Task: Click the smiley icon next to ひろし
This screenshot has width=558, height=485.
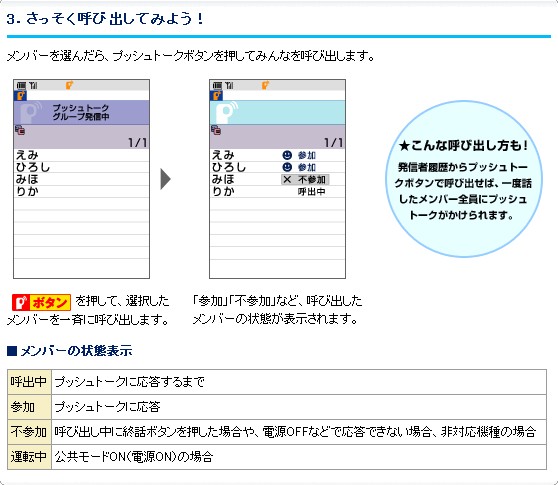Action: (287, 167)
